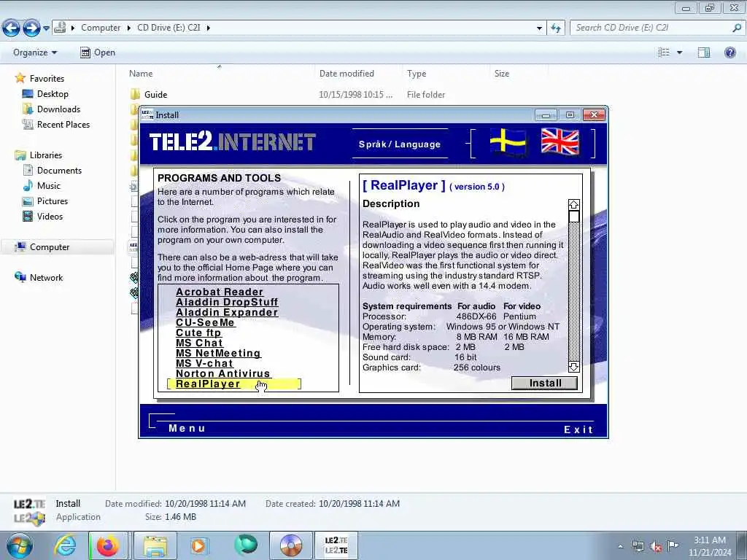Open MS V-chat entry
747x560 pixels.
[x=204, y=363]
